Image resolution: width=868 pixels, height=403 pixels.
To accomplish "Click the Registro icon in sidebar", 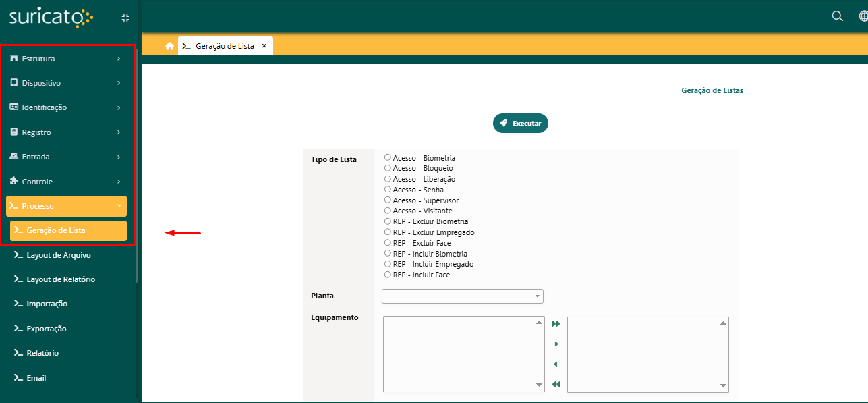I will [x=14, y=132].
